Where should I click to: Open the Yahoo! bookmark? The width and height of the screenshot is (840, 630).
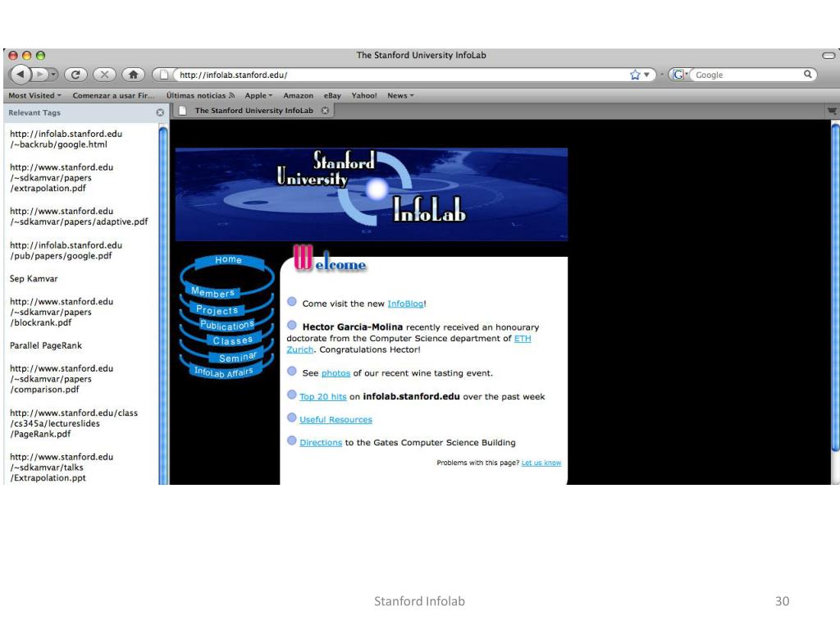pyautogui.click(x=364, y=95)
